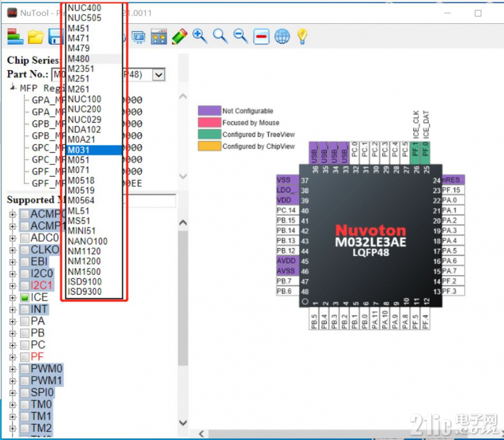This screenshot has height=440, width=504.
Task: Expand the PB tree node
Action: (13, 333)
